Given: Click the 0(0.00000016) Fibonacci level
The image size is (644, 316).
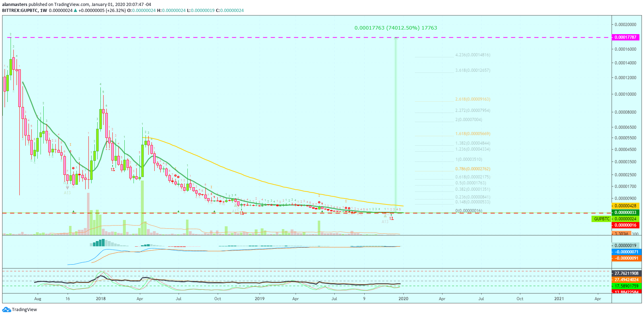Looking at the screenshot, I should point(469,211).
